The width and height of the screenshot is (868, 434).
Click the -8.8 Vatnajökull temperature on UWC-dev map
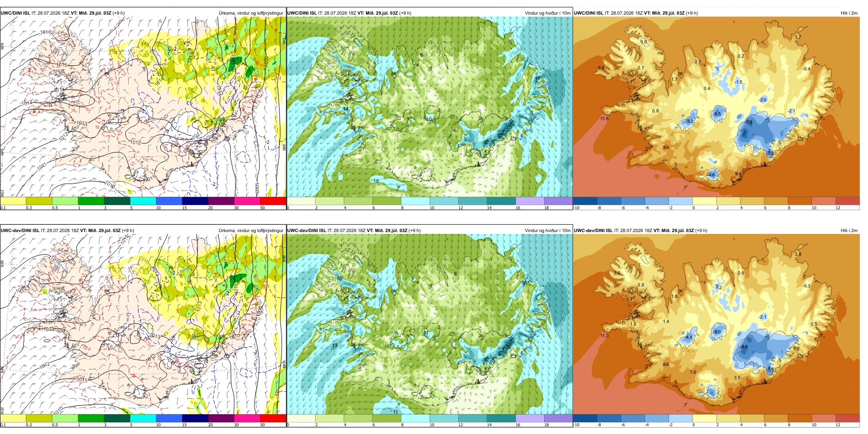tap(744, 347)
